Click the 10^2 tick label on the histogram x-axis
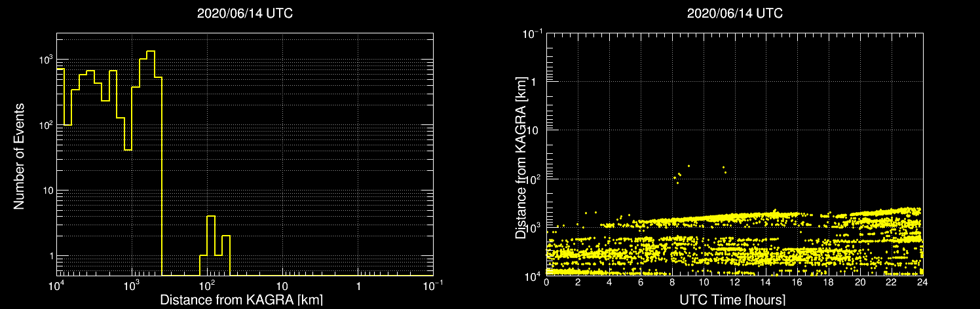Viewport: 980px width, 309px height. (x=208, y=286)
